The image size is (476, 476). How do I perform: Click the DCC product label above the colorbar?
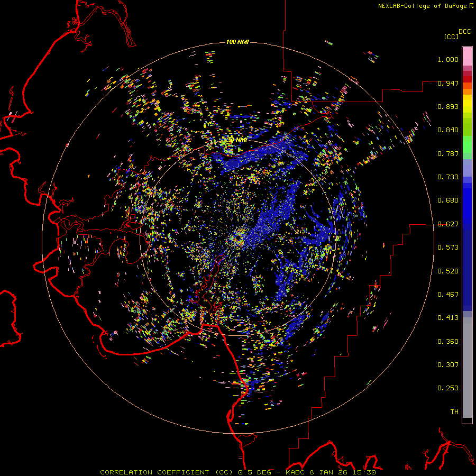tap(464, 32)
